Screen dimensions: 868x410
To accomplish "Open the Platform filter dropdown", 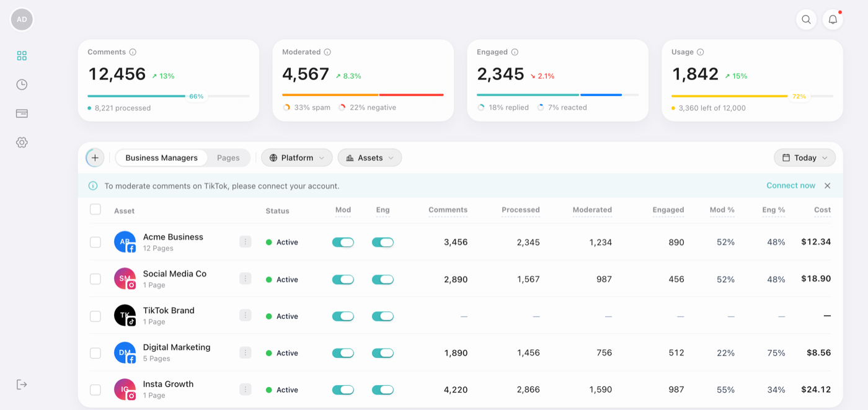I will coord(297,158).
